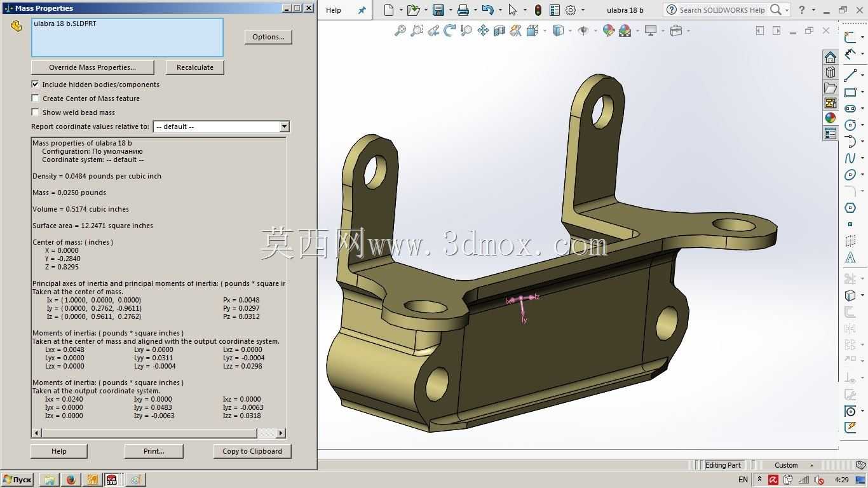Click the Copy to Clipboard button
Screen dimensions: 868x488
[x=252, y=451]
